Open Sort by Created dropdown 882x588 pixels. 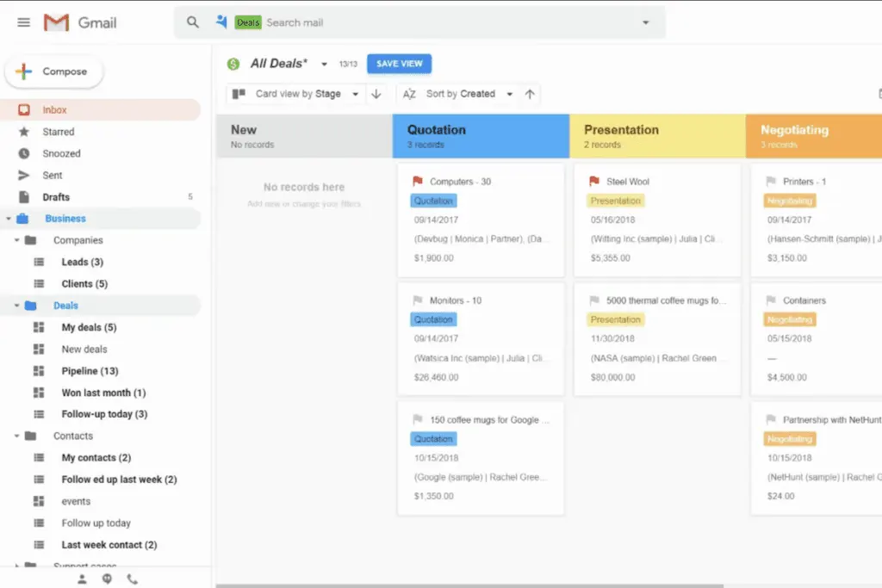510,94
